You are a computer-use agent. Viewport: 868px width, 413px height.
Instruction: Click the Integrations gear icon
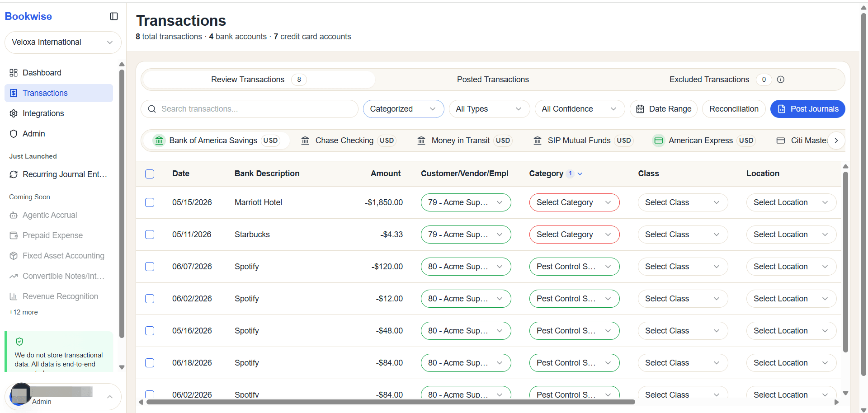click(14, 113)
